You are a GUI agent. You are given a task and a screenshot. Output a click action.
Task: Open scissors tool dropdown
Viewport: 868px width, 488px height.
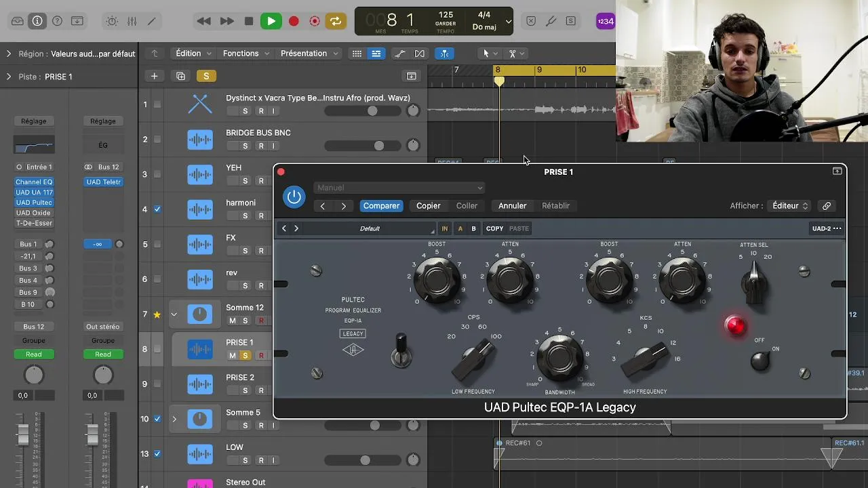[x=517, y=54]
